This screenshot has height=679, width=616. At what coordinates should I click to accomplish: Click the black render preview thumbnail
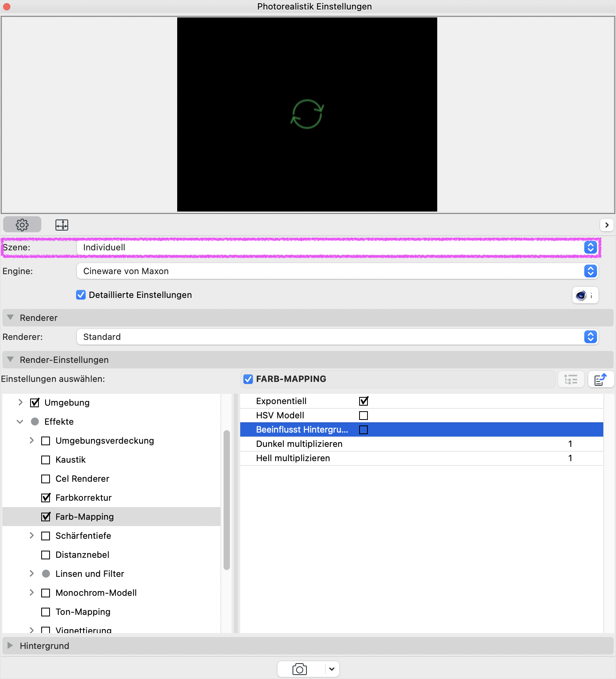[x=307, y=114]
